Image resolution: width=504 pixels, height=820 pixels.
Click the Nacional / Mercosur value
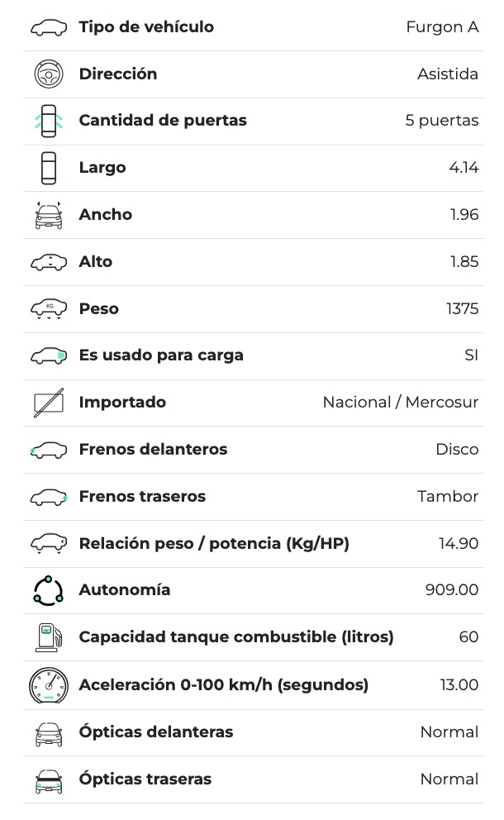click(400, 403)
